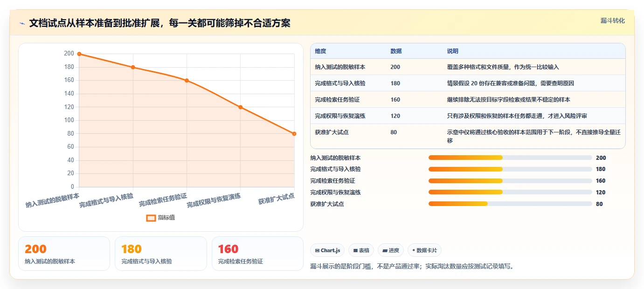Click the table value 180
The image size is (644, 289).
pos(395,83)
